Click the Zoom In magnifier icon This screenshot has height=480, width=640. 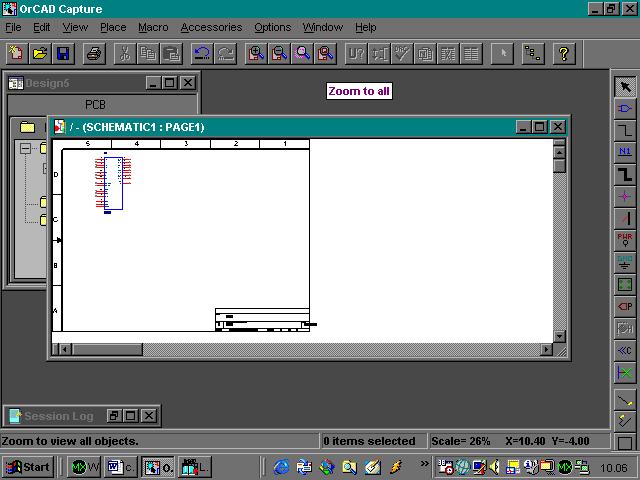point(257,53)
